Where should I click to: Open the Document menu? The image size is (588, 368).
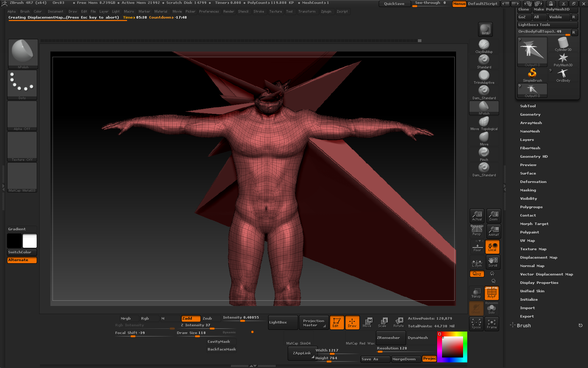[55, 12]
